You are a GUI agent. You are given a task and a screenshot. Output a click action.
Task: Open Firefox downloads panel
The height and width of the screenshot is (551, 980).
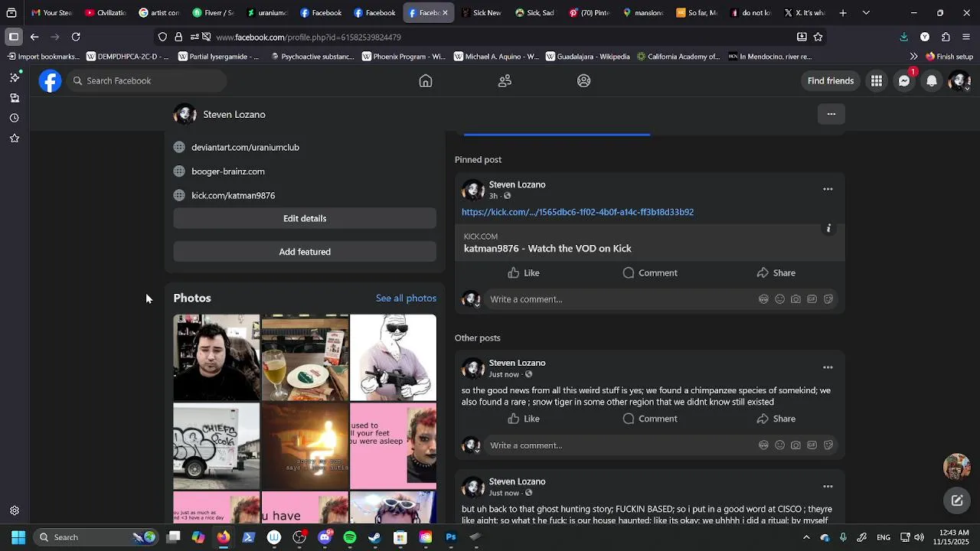[x=903, y=37]
